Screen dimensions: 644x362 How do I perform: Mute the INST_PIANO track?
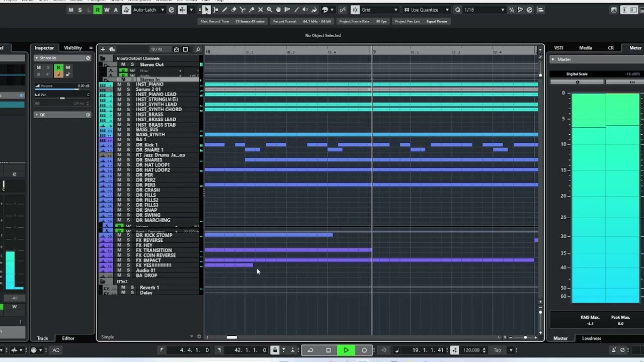119,84
